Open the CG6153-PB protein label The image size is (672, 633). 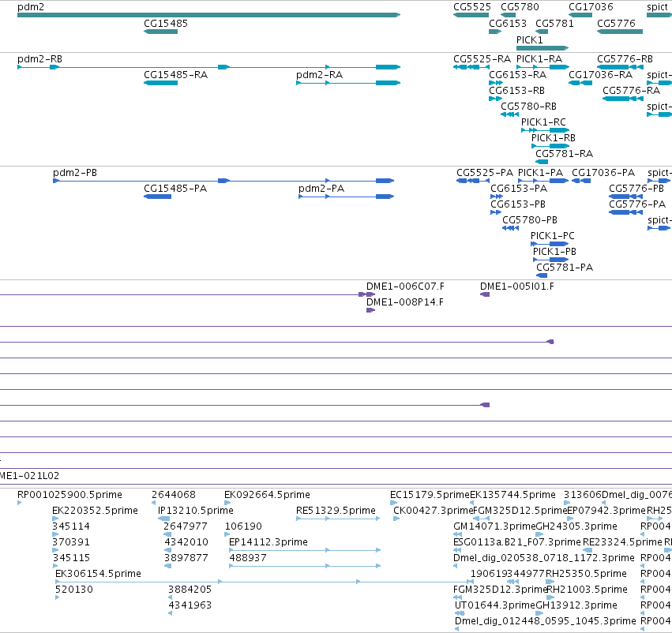518,204
